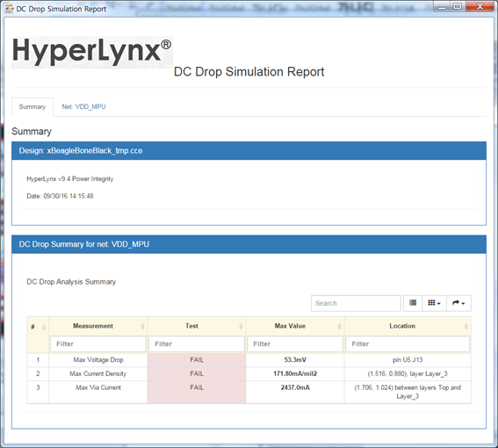Click the Measurement Filter field
The width and height of the screenshot is (498, 448).
pyautogui.click(x=97, y=343)
